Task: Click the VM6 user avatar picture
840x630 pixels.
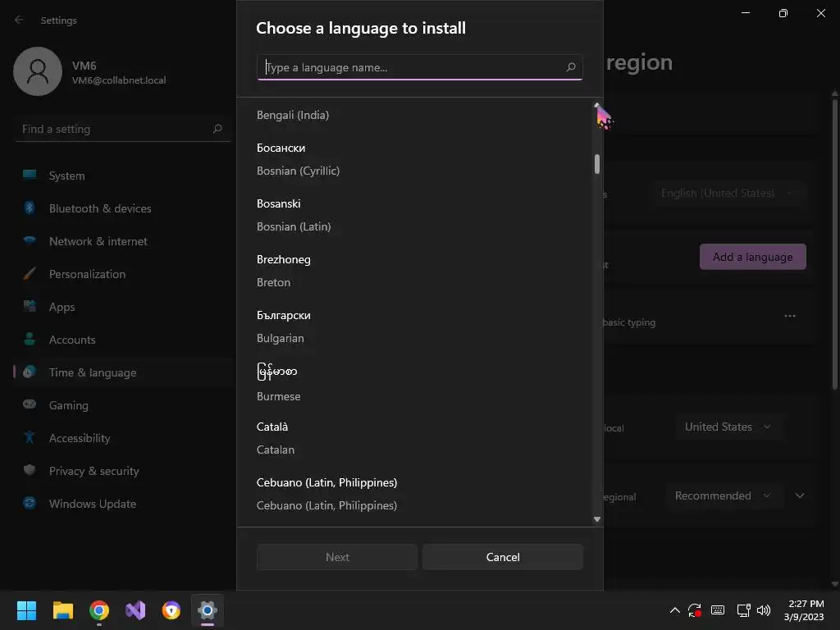Action: pyautogui.click(x=38, y=71)
